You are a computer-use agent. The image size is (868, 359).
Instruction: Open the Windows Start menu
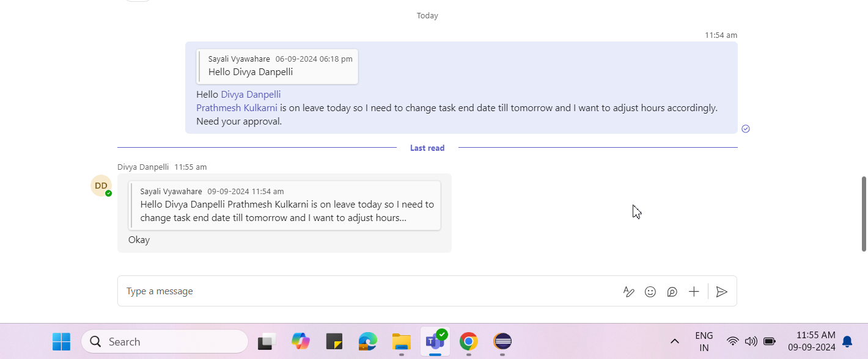coord(61,341)
